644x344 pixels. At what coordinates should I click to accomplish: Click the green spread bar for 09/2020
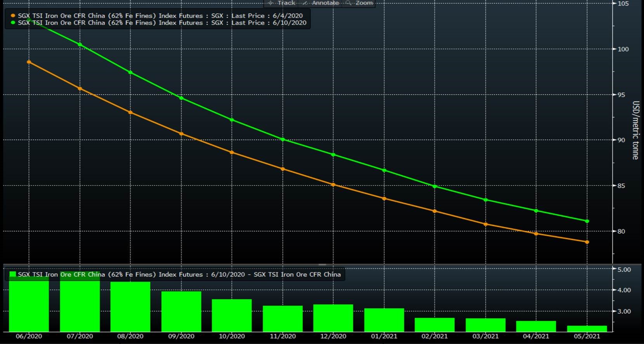pos(181,311)
